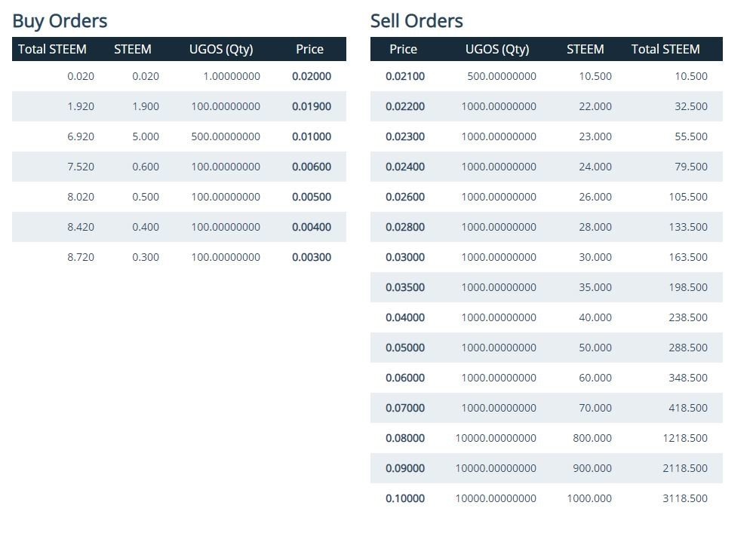This screenshot has width=756, height=536.
Task: Click the Sell Orders heading
Action: pyautogui.click(x=416, y=21)
